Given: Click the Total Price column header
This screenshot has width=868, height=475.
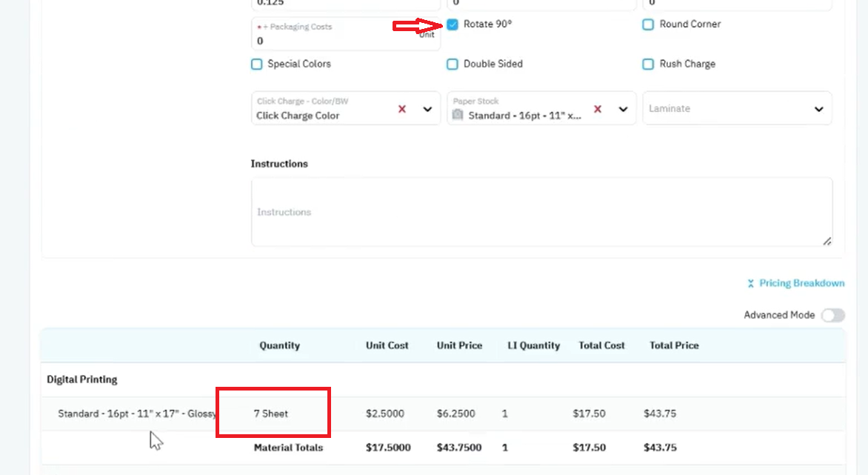Looking at the screenshot, I should pyautogui.click(x=674, y=345).
